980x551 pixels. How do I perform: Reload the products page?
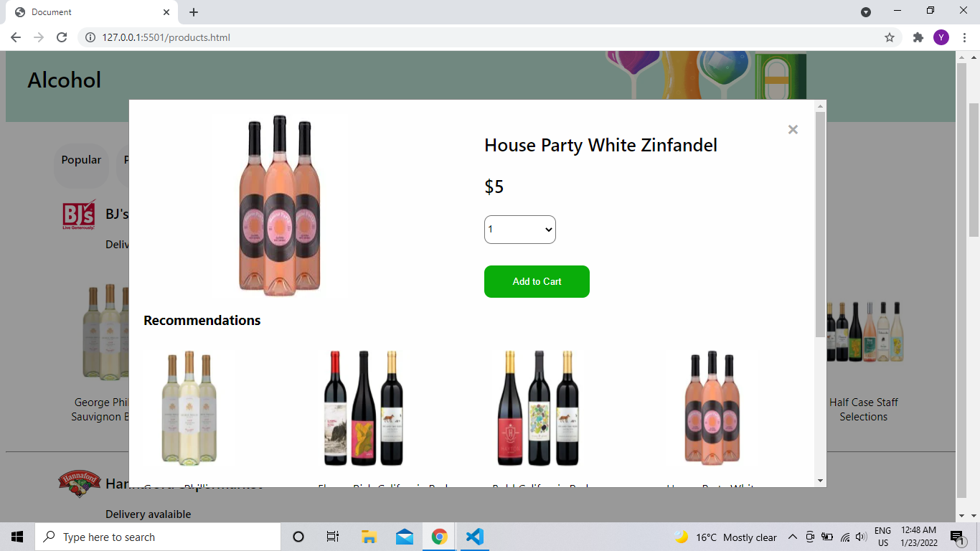coord(61,37)
